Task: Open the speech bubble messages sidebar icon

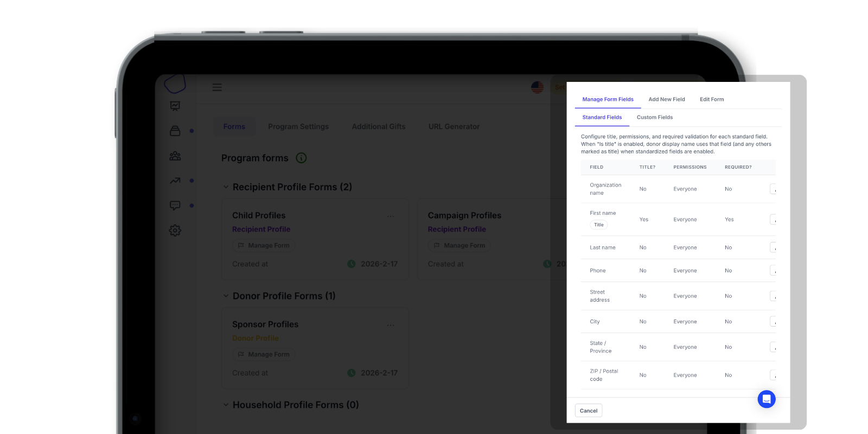Action: click(175, 206)
